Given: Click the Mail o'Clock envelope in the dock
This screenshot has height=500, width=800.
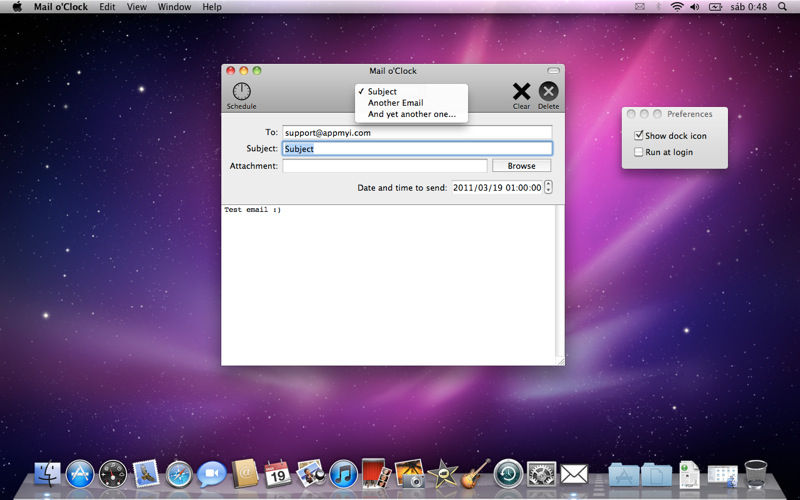Looking at the screenshot, I should click(574, 474).
